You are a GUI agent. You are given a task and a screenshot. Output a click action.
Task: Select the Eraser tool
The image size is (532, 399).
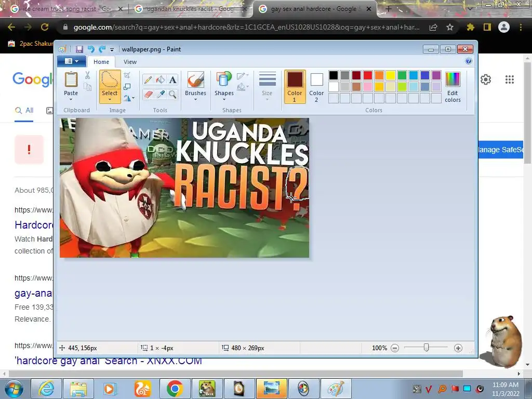pyautogui.click(x=148, y=94)
